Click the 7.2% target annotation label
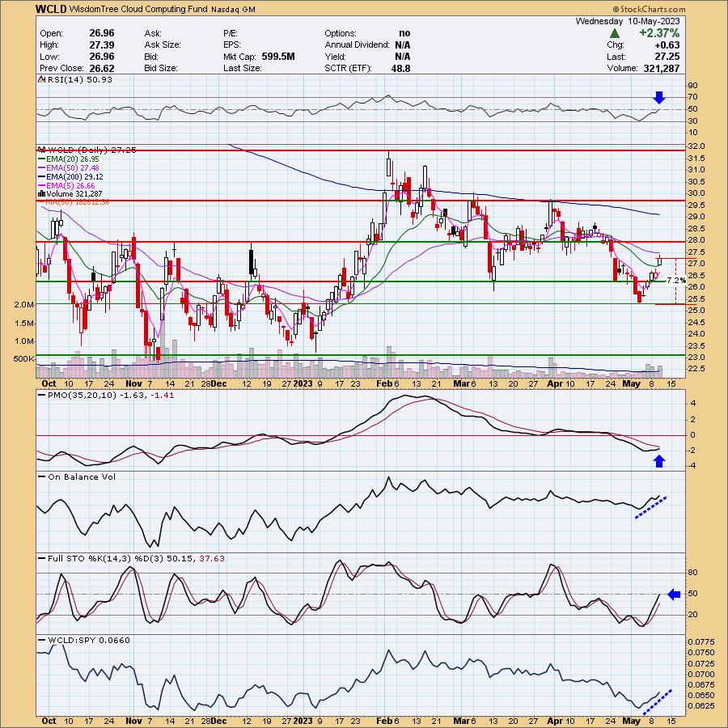The width and height of the screenshot is (728, 728). click(x=676, y=281)
